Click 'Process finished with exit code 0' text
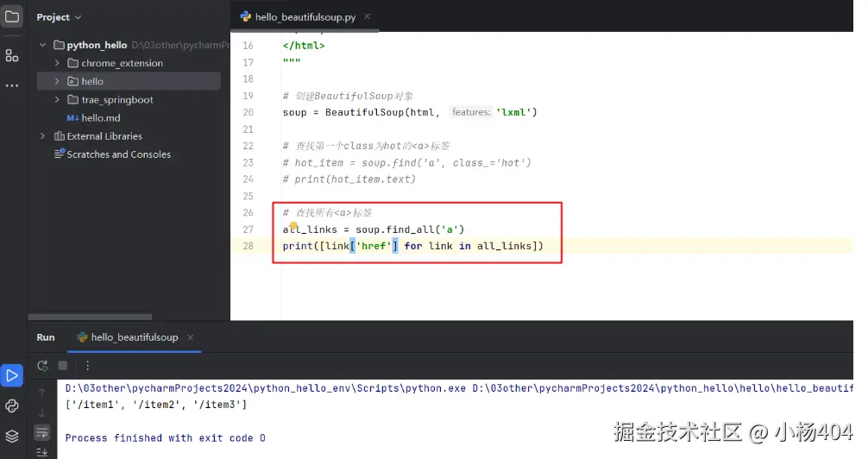Screen dimensions: 868x459 166,438
